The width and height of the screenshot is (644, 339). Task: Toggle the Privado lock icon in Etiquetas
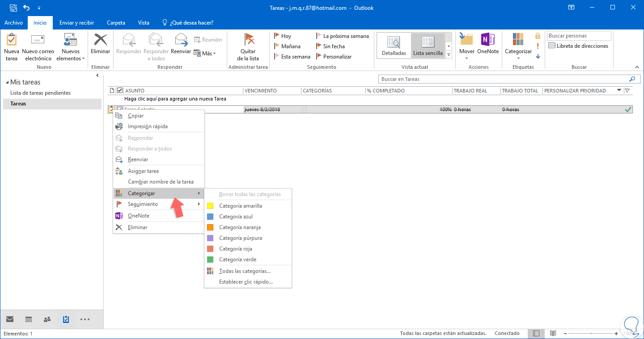click(538, 36)
